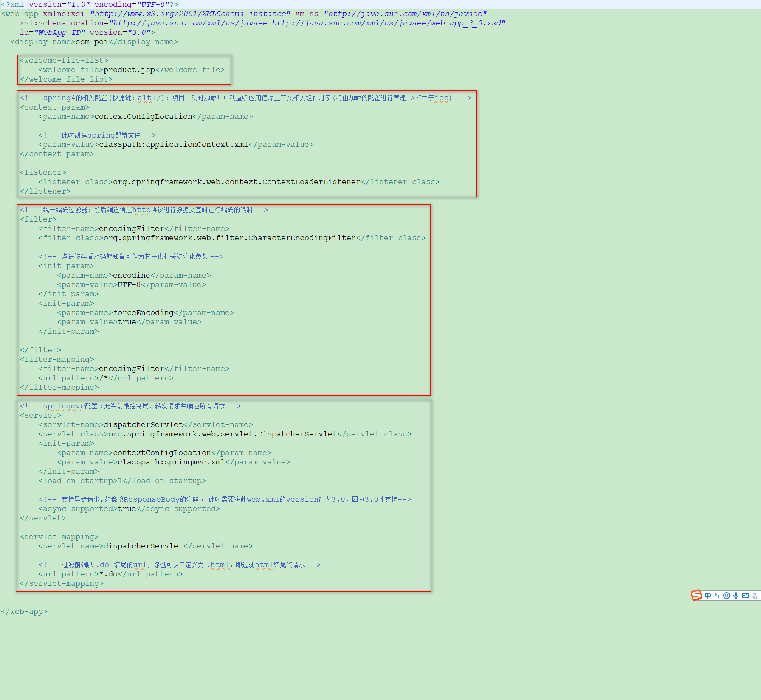Click the opening context-param tag
Image resolution: width=761 pixels, height=700 pixels.
point(54,107)
